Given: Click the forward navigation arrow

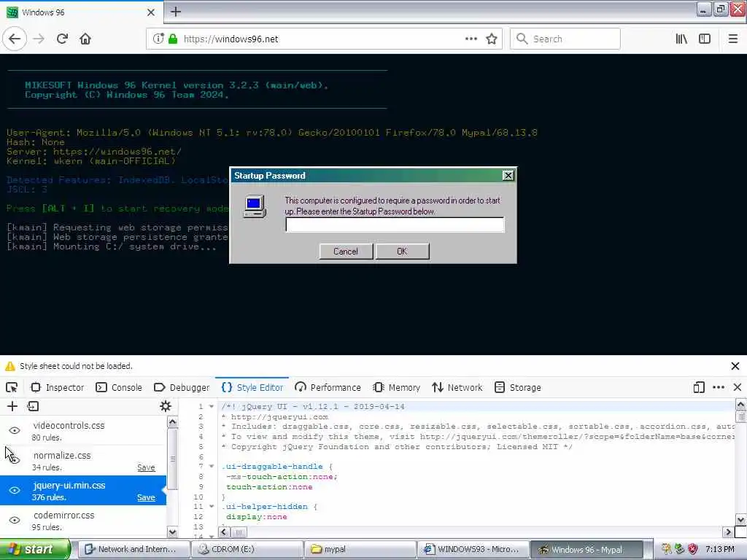Looking at the screenshot, I should click(39, 39).
